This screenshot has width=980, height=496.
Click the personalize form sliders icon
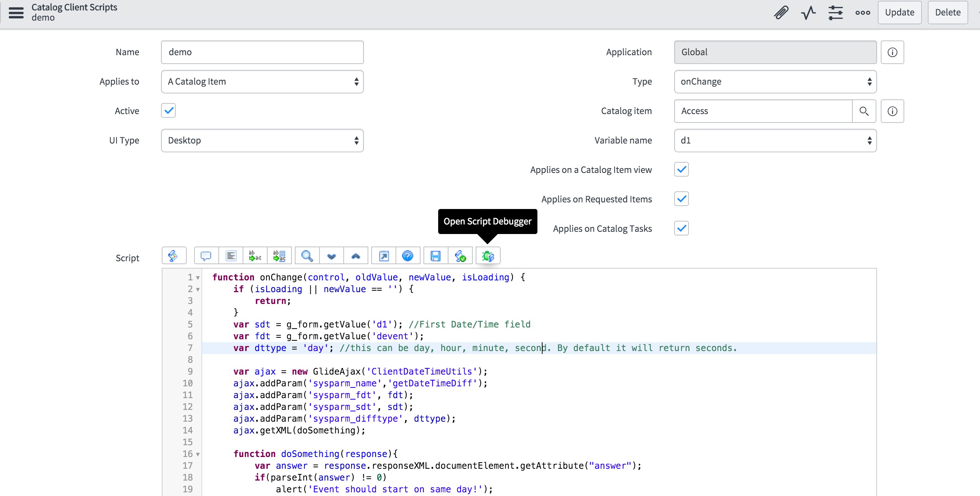tap(836, 13)
